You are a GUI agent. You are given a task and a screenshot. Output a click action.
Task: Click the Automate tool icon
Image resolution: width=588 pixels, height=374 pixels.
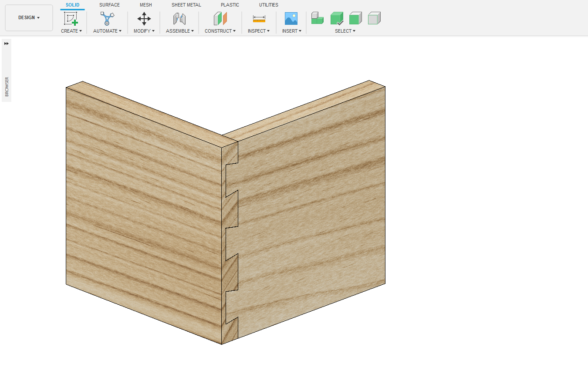(107, 19)
